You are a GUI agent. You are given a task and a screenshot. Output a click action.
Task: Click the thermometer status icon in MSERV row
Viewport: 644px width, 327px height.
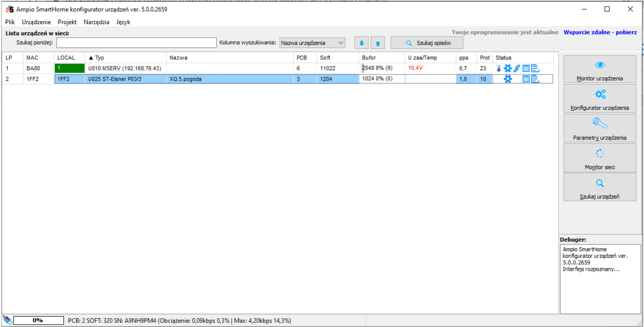coord(499,68)
